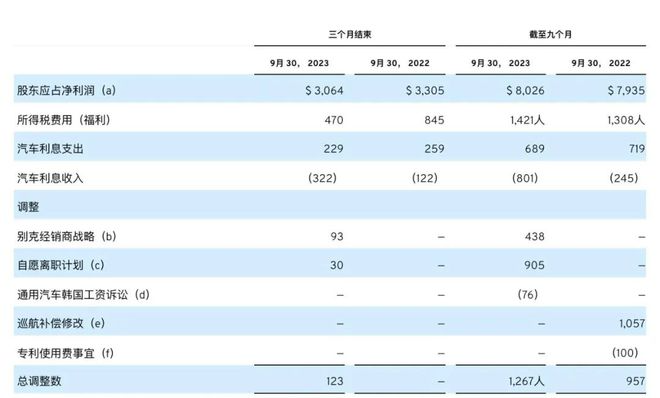Click the 905 voluntary separation value
660x398 pixels.
tap(535, 265)
